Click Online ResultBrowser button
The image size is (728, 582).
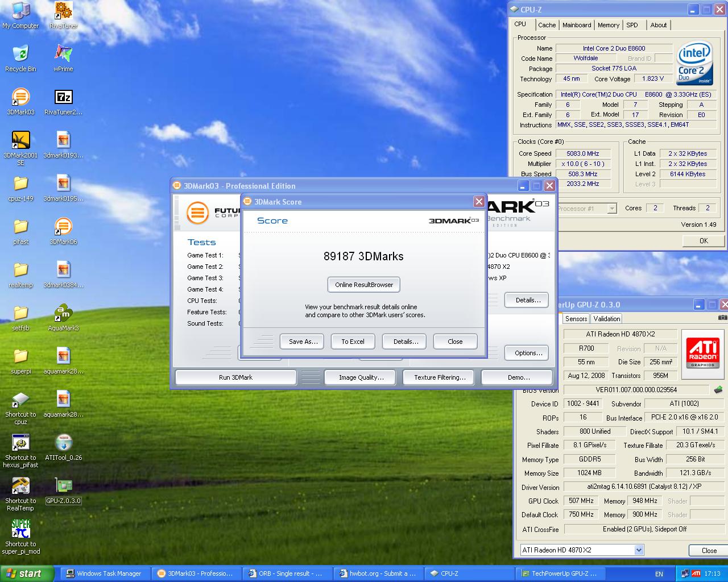click(x=364, y=285)
